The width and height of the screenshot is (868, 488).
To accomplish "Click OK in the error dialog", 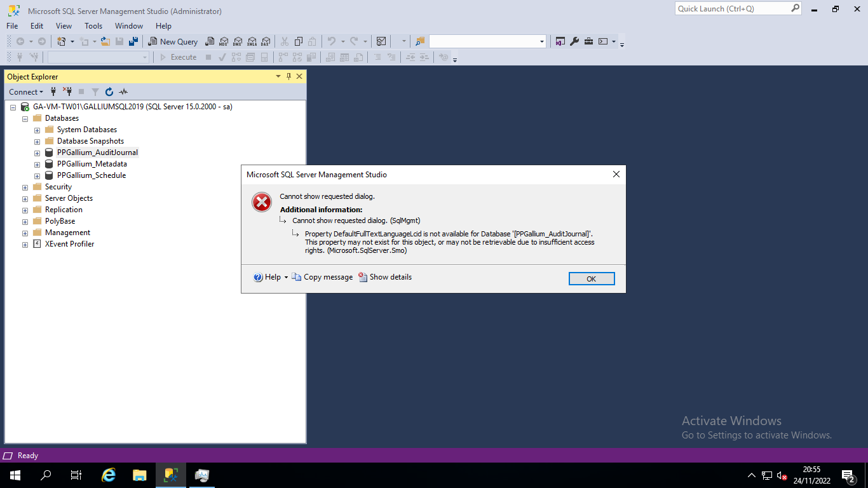I will tap(592, 279).
